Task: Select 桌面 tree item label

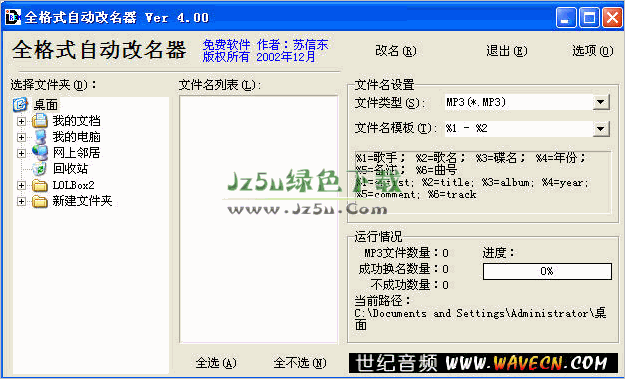Action: click(x=46, y=105)
